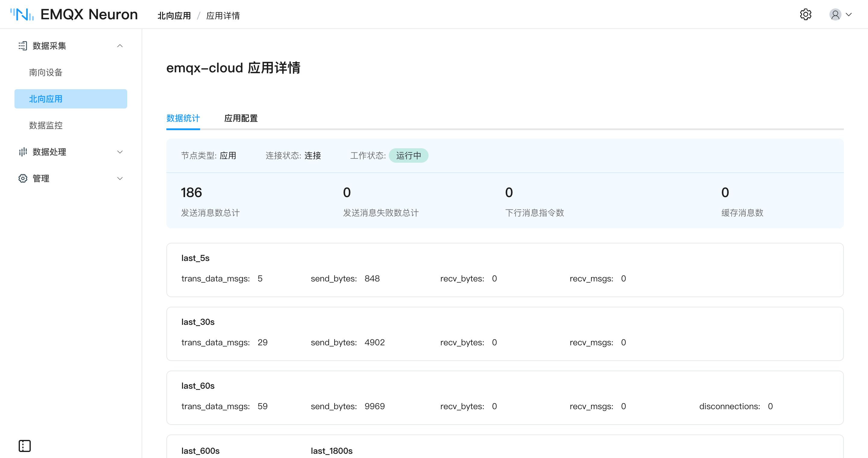Click the send_bytes 9969 value

375,406
